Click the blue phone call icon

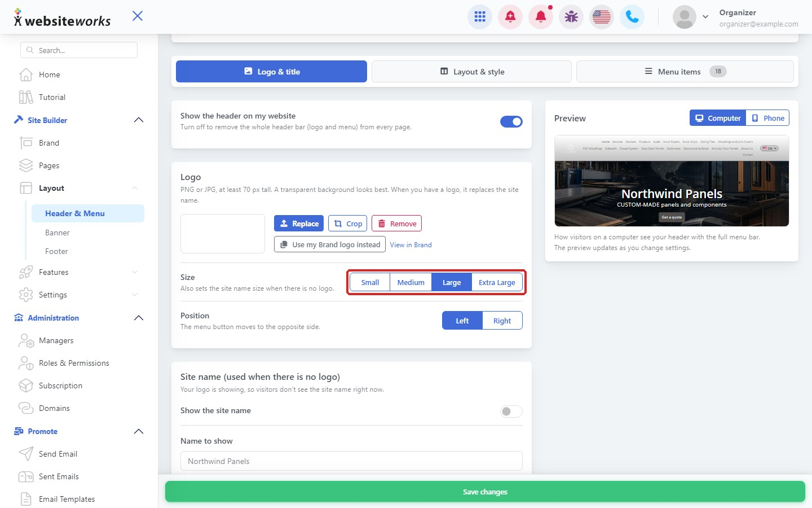(x=632, y=17)
